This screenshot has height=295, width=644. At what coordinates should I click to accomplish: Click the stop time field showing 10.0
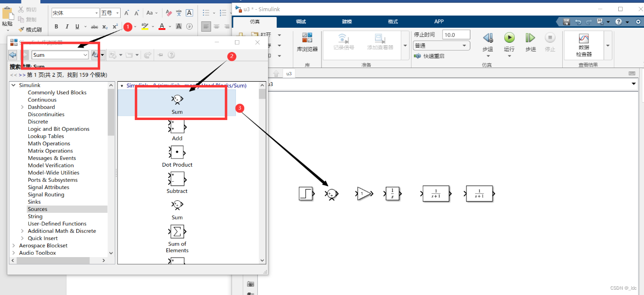click(456, 35)
